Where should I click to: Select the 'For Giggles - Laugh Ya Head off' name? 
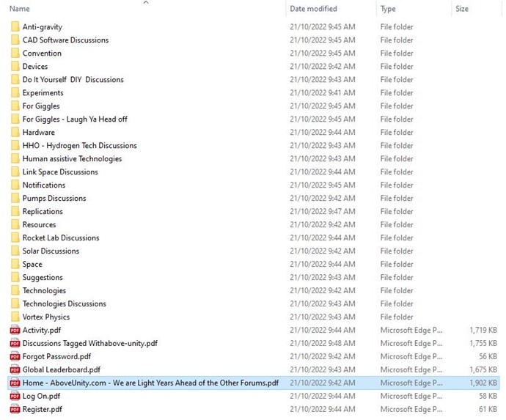75,119
